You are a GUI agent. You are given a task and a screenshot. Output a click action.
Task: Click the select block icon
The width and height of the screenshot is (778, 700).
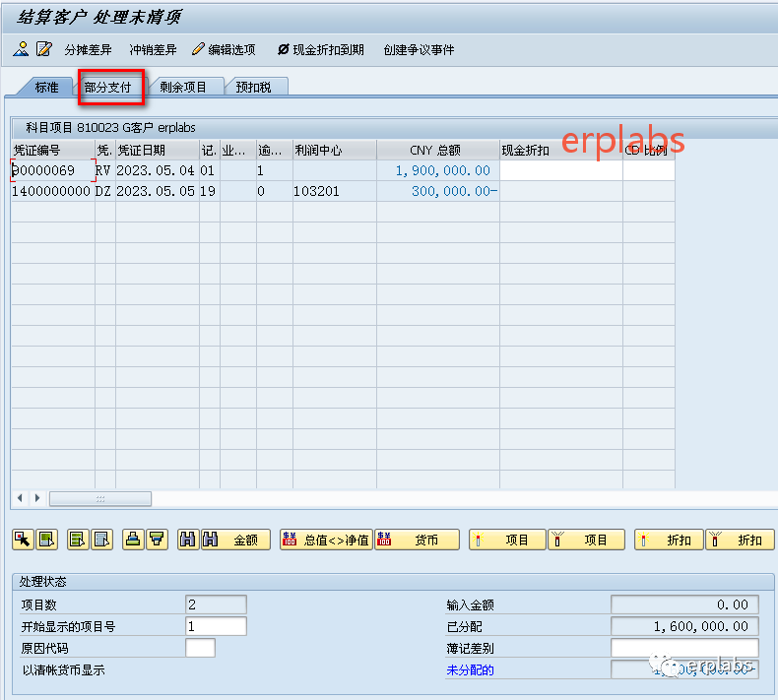[x=78, y=540]
